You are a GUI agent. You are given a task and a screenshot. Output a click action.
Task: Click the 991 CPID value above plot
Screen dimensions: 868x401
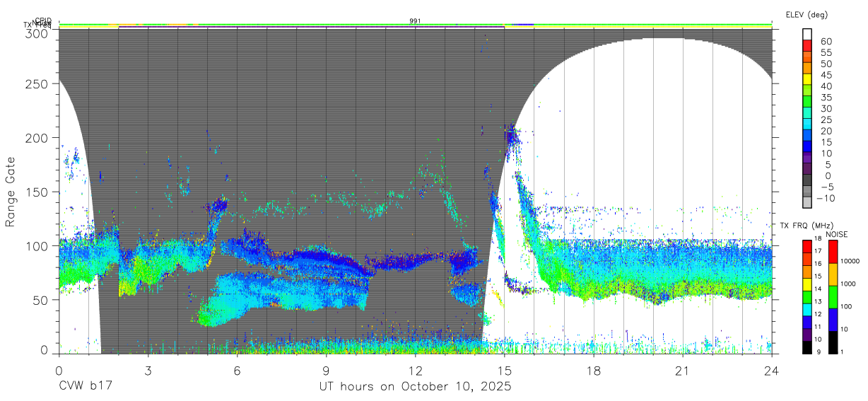click(x=416, y=21)
